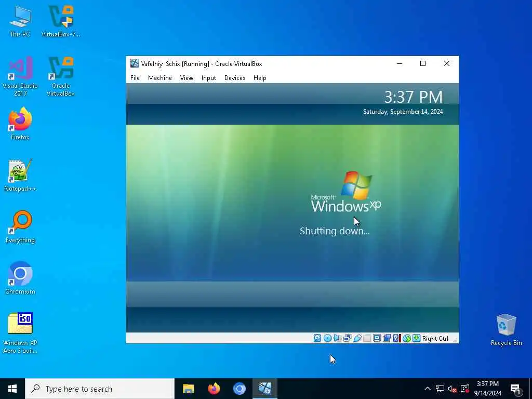This screenshot has height=399, width=532.
Task: Open the Help menu in VirtualBox
Action: pyautogui.click(x=260, y=78)
